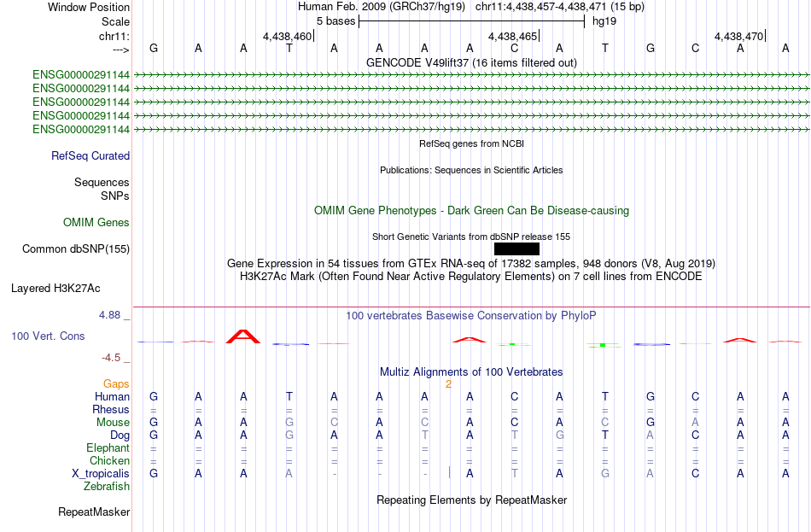
Task: Select the Chicken alignment row label
Action: coord(109,460)
